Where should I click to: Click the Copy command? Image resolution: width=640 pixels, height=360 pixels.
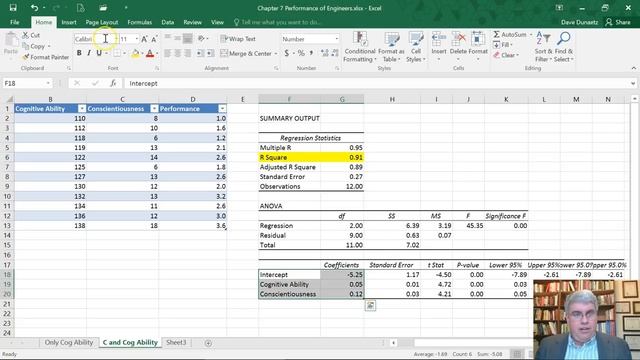(x=34, y=46)
